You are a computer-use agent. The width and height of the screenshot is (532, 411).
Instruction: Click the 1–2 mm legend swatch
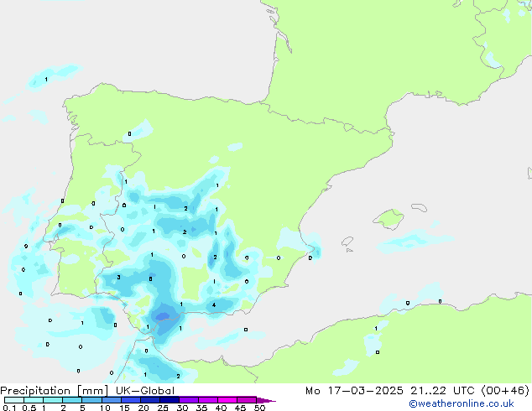(53, 400)
